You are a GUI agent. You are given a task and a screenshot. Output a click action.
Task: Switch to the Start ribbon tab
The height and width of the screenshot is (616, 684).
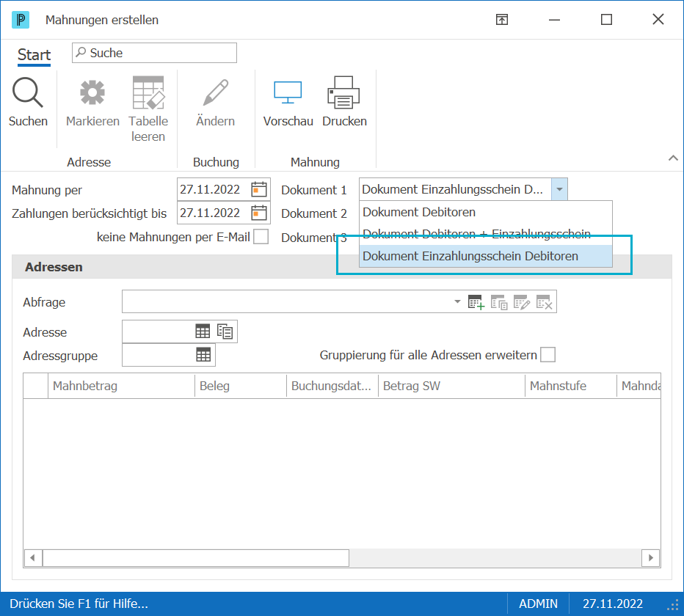coord(34,55)
